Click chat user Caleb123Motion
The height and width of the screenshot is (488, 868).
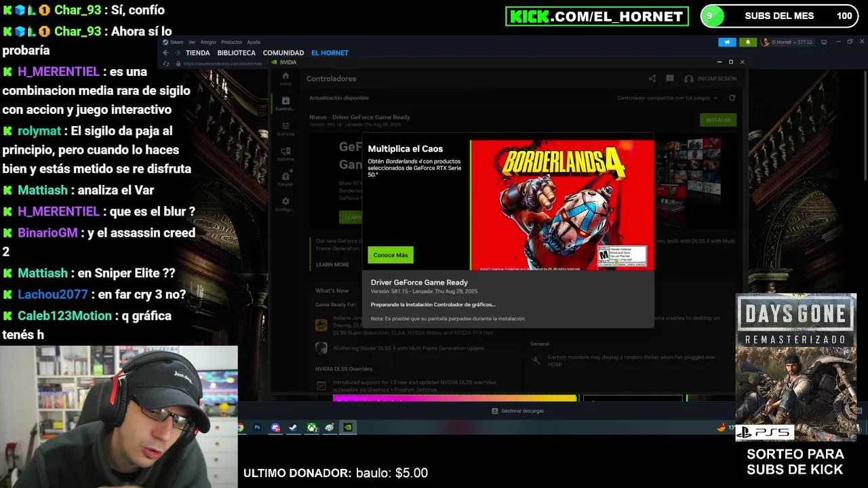65,316
